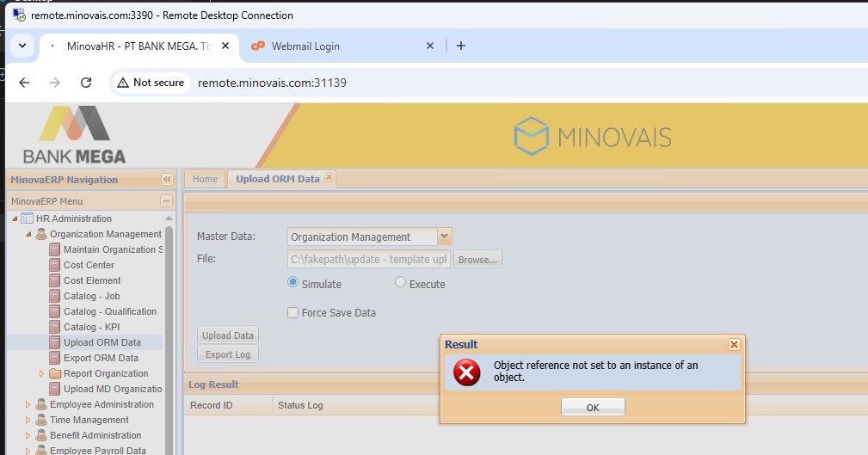The height and width of the screenshot is (455, 868).
Task: Click the browser address bar URL
Action: click(x=272, y=83)
